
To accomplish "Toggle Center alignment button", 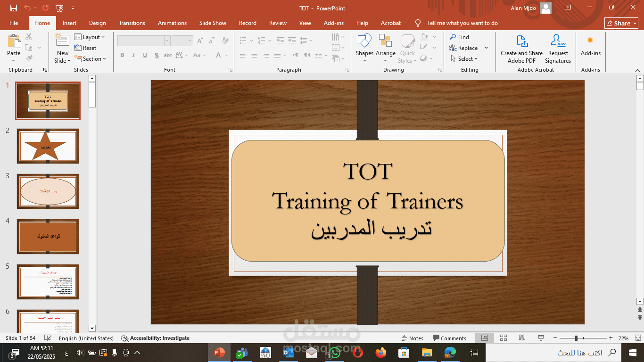I will coord(255,55).
